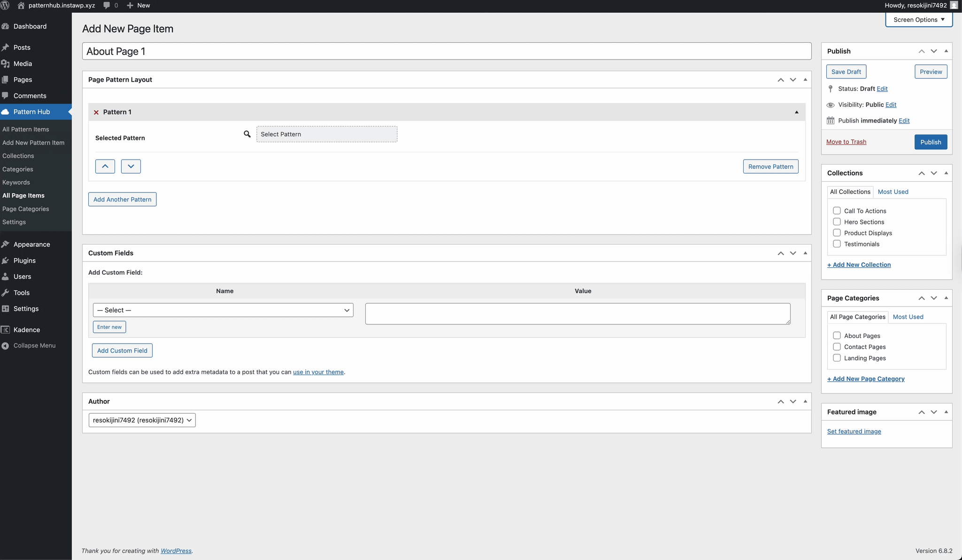Click the search icon next to Select Pattern
The width and height of the screenshot is (962, 560).
247,134
